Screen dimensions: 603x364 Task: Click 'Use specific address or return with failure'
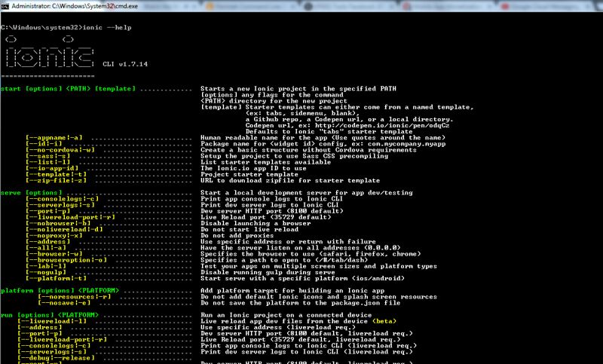(x=289, y=242)
